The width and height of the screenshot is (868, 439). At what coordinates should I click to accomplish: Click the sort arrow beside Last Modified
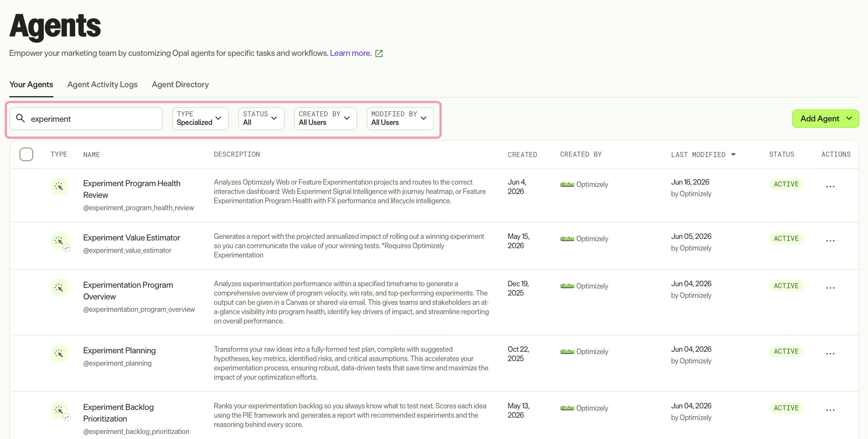(x=733, y=154)
